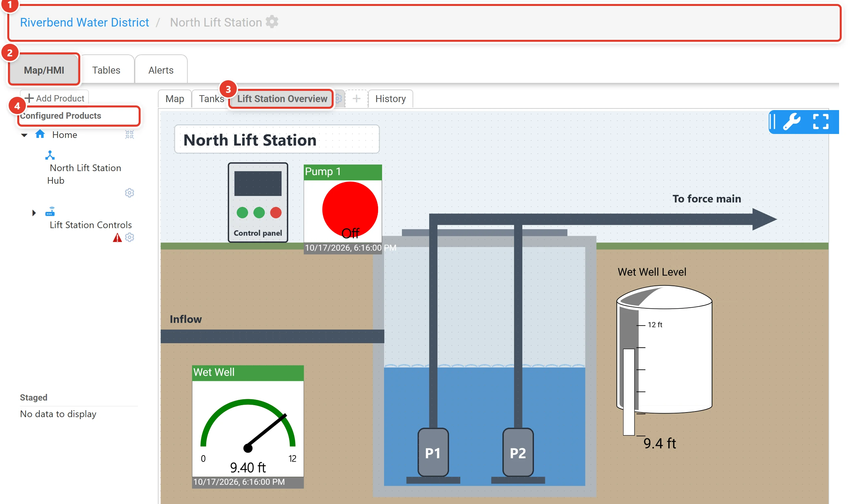This screenshot has height=504, width=849.
Task: Collapse the Home tree node
Action: (24, 135)
